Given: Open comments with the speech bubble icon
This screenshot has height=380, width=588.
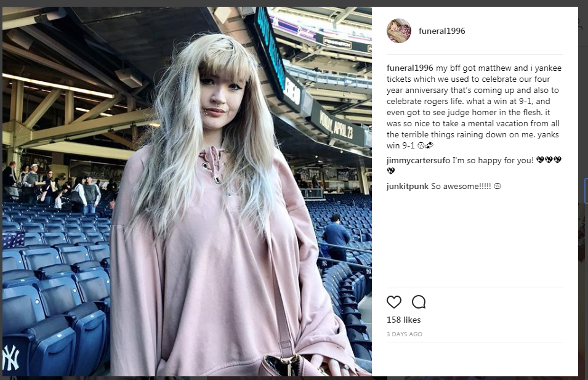Looking at the screenshot, I should pyautogui.click(x=419, y=302).
